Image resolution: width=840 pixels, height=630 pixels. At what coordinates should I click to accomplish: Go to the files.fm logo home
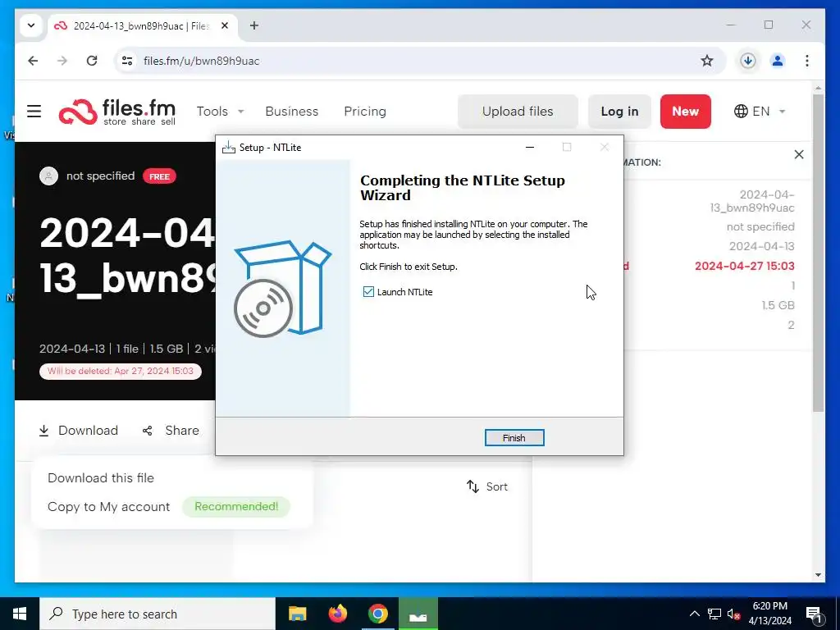coord(117,112)
